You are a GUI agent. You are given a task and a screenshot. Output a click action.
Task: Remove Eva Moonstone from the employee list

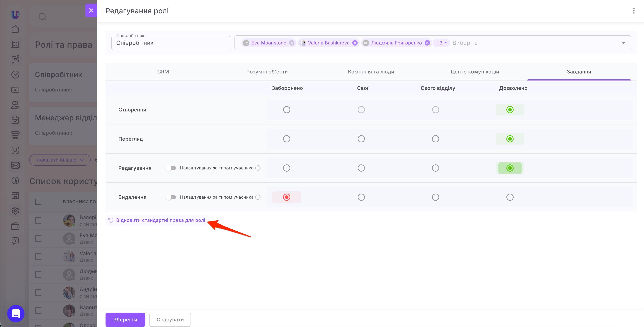pos(292,43)
